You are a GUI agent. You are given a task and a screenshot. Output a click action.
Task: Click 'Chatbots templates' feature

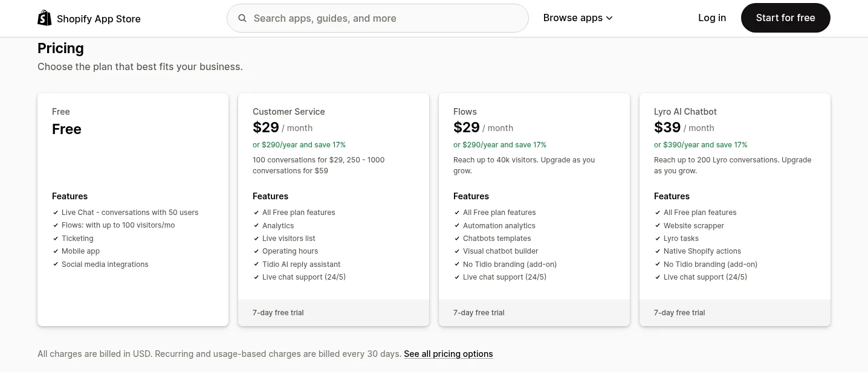[497, 239]
